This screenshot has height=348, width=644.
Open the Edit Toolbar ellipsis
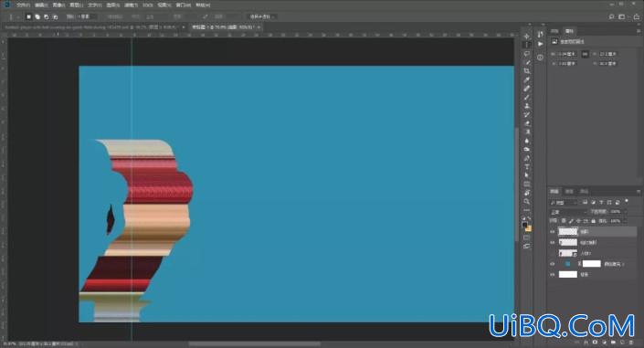coord(527,210)
